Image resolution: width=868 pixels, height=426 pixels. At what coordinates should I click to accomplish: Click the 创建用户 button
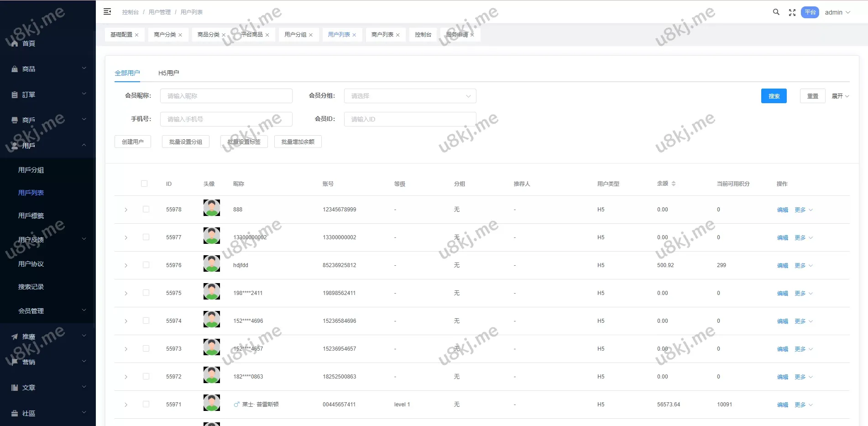tap(132, 142)
